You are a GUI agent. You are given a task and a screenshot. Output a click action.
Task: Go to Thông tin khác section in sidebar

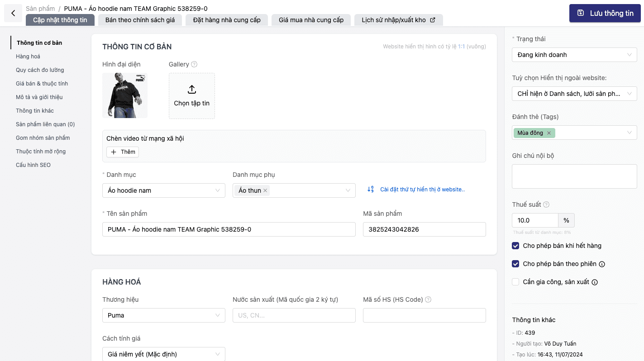[x=35, y=111]
